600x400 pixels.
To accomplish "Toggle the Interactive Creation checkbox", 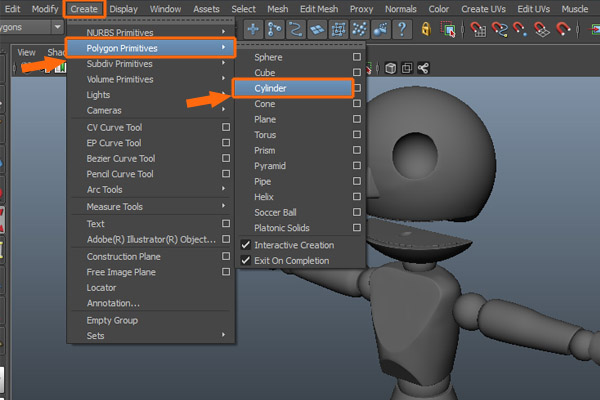I will [246, 245].
